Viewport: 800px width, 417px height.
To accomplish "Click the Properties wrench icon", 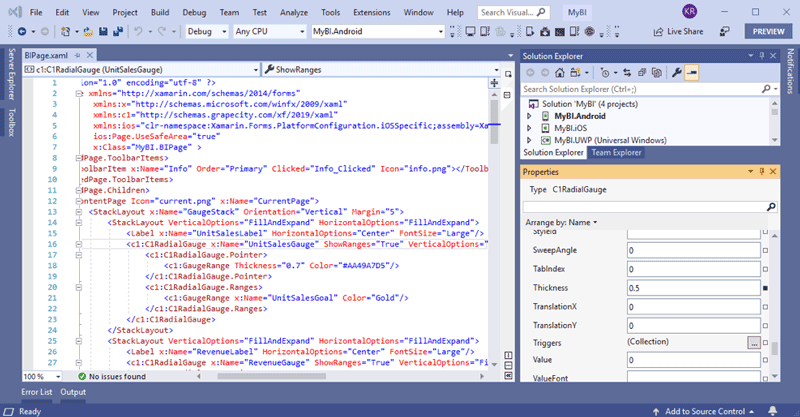I will 677,72.
